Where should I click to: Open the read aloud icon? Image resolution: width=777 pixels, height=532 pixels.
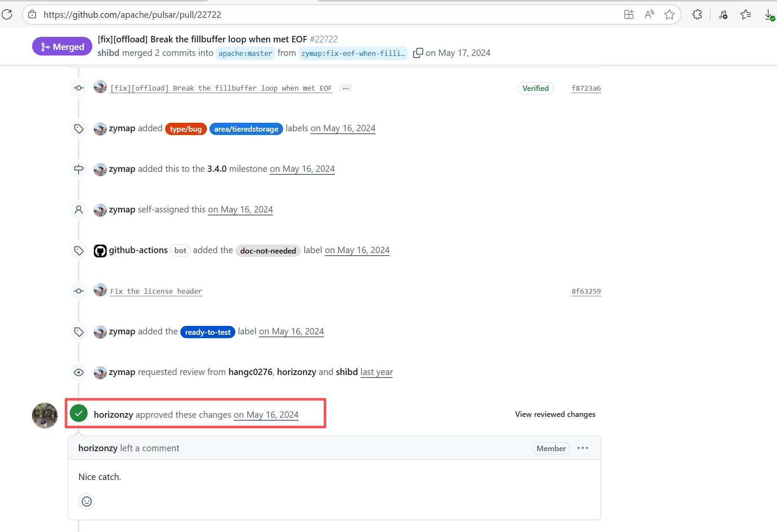click(649, 14)
